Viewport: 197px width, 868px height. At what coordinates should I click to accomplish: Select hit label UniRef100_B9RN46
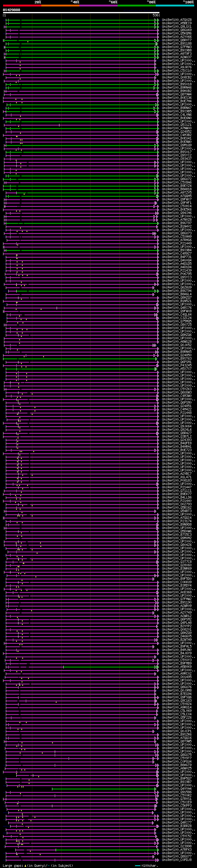coord(177,88)
